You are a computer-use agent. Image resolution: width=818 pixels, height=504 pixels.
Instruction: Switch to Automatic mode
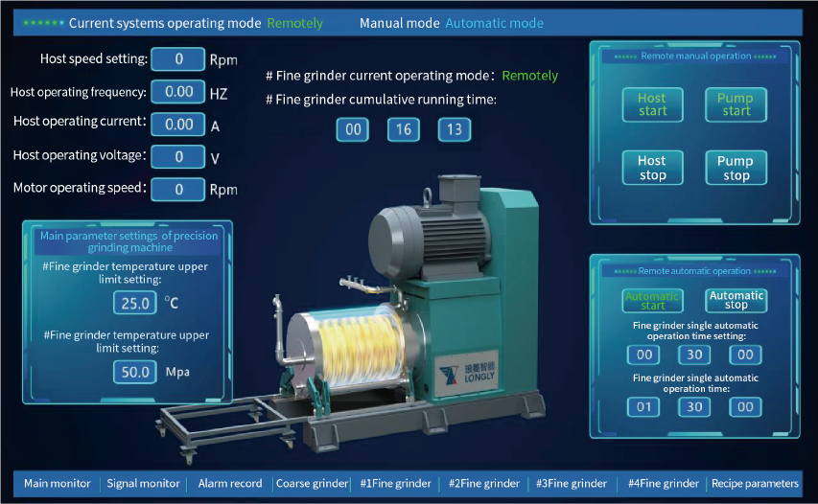494,23
